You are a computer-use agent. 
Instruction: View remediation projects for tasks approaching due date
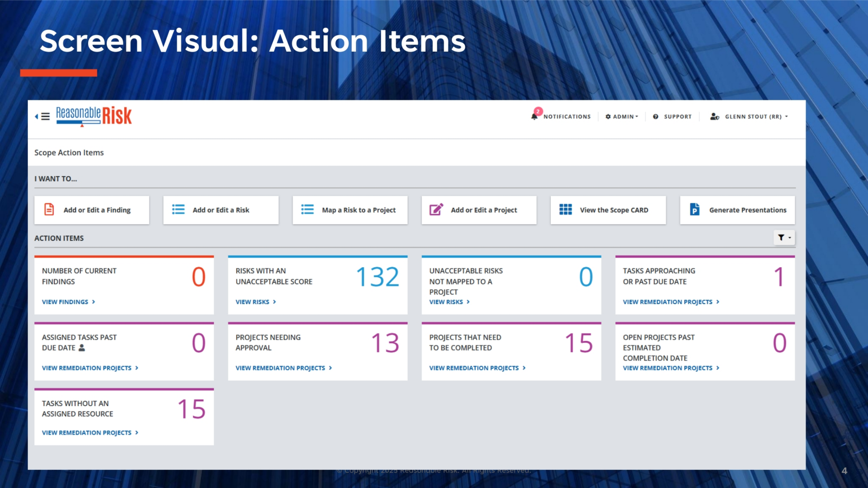671,302
